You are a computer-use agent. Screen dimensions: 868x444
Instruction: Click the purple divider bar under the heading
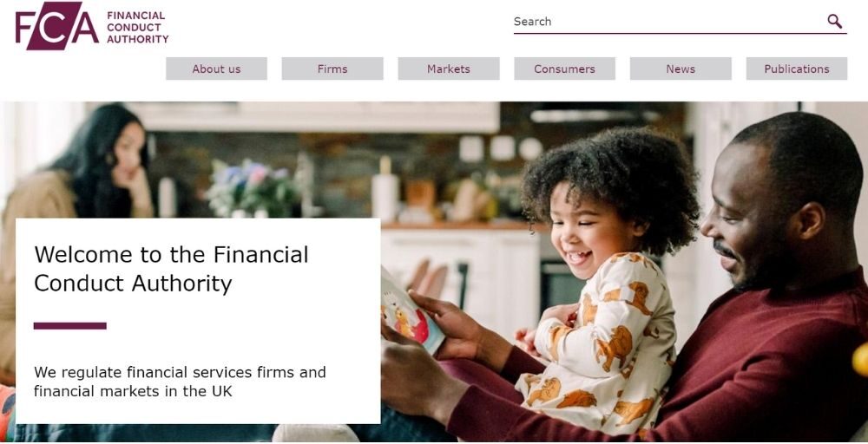pos(69,326)
